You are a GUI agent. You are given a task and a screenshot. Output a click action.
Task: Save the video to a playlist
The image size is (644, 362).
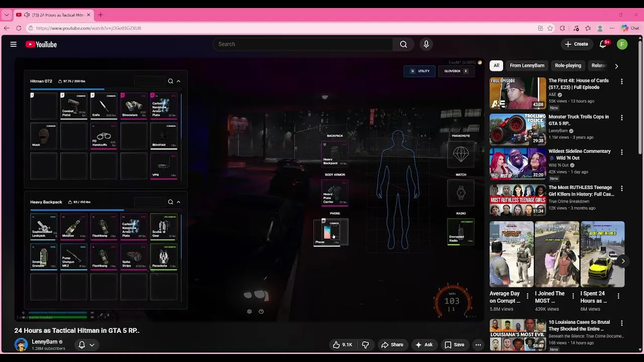click(x=454, y=345)
